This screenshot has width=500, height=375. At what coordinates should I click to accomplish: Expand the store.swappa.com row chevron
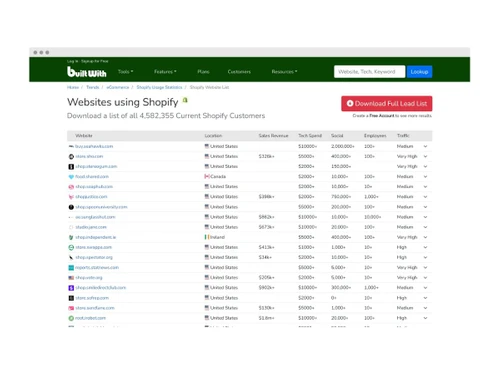[x=425, y=247]
